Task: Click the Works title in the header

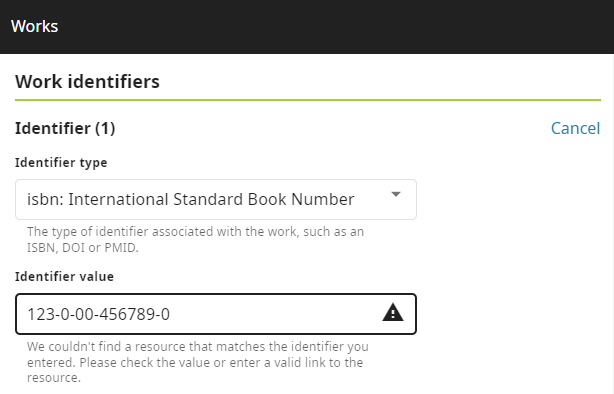Action: pos(34,26)
